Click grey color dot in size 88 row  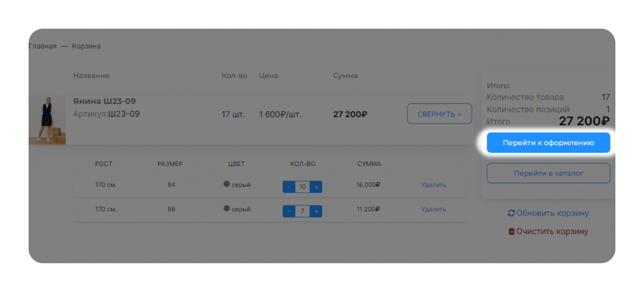227,209
